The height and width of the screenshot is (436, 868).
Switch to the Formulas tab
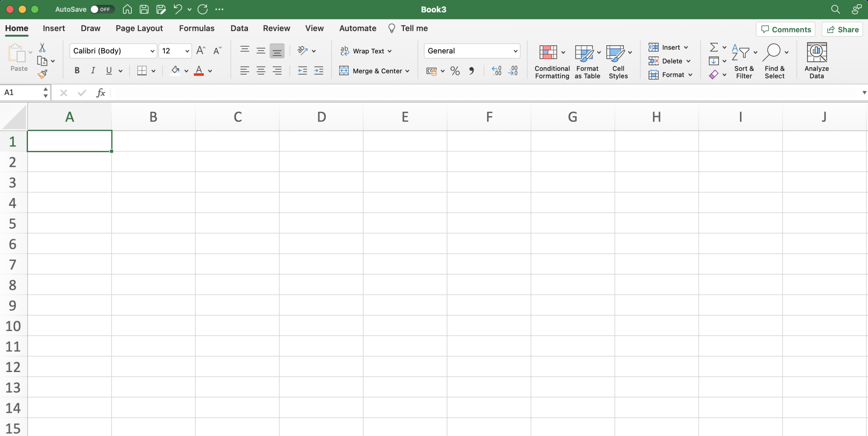(197, 28)
